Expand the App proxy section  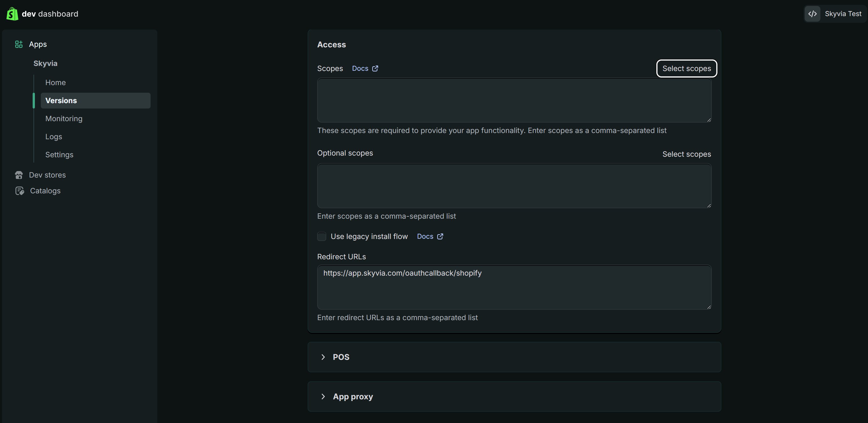click(352, 396)
